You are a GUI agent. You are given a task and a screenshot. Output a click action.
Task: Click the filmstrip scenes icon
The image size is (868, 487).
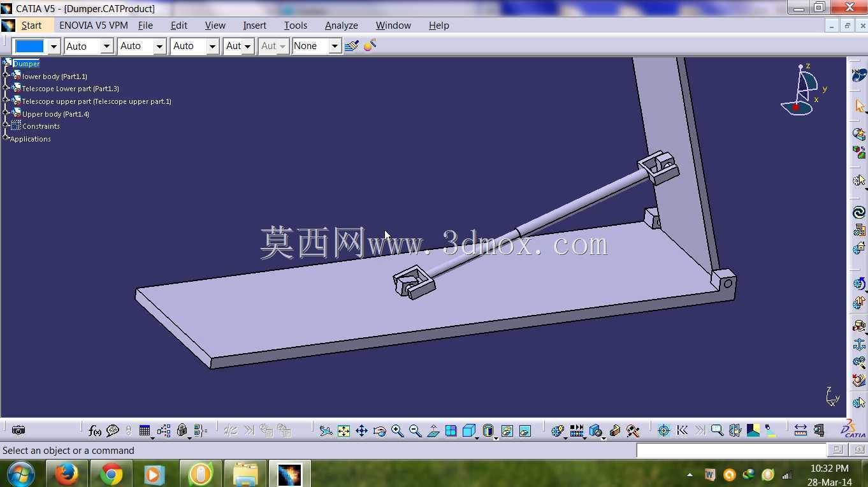click(x=576, y=431)
